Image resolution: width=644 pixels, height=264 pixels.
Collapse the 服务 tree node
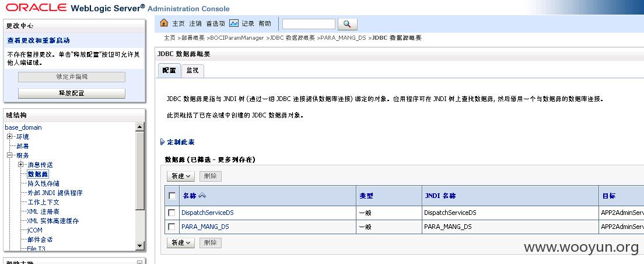pos(10,155)
